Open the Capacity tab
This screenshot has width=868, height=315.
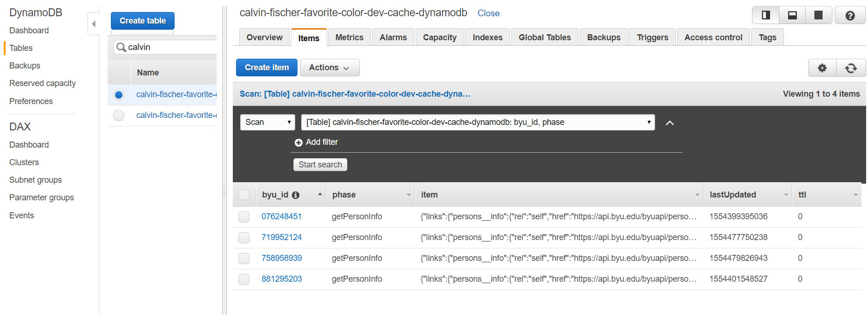(440, 37)
